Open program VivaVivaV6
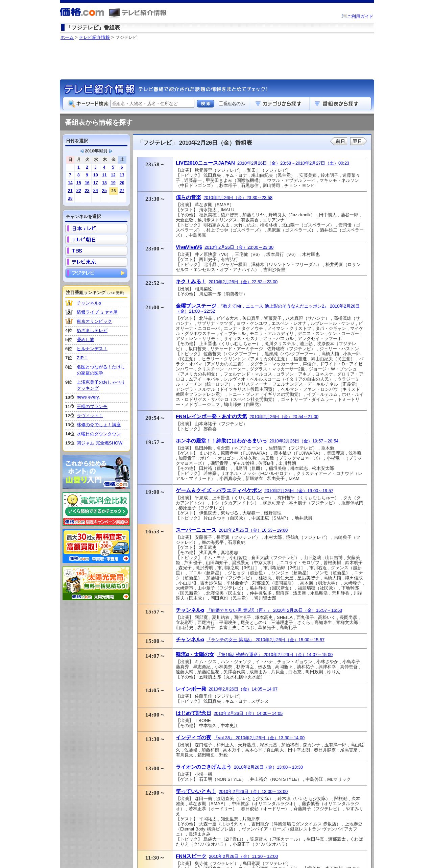This screenshot has width=434, height=868. (189, 247)
